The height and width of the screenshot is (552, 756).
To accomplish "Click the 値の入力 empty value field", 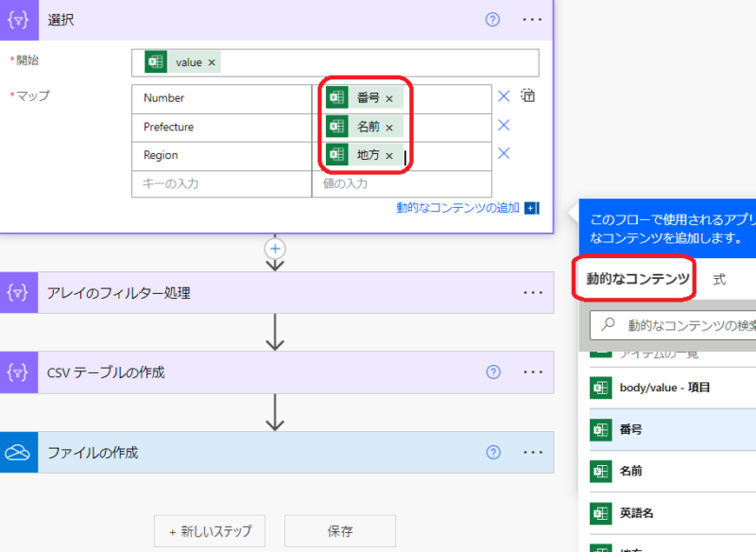I will pyautogui.click(x=401, y=183).
